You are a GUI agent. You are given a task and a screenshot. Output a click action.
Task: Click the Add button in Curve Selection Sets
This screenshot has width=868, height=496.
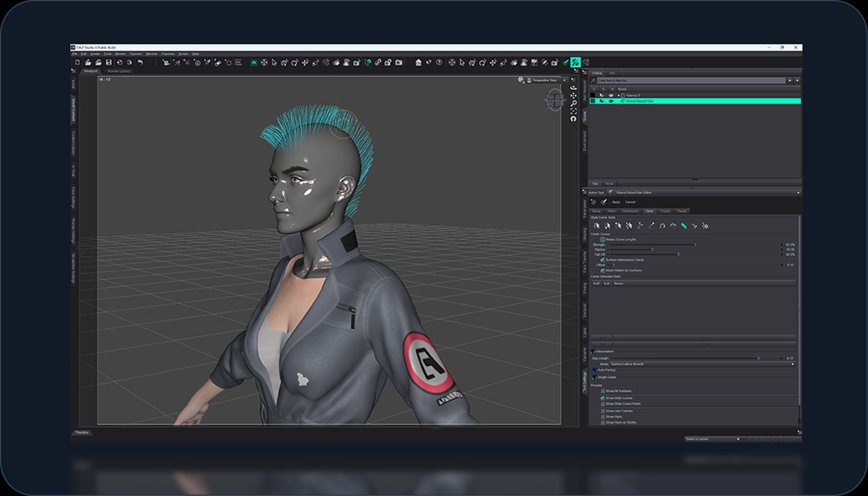pos(596,283)
